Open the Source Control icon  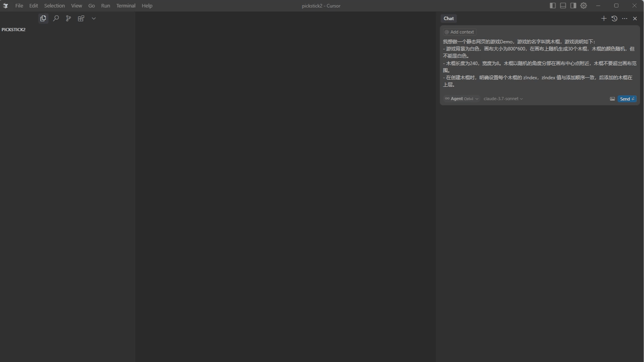[x=68, y=19]
